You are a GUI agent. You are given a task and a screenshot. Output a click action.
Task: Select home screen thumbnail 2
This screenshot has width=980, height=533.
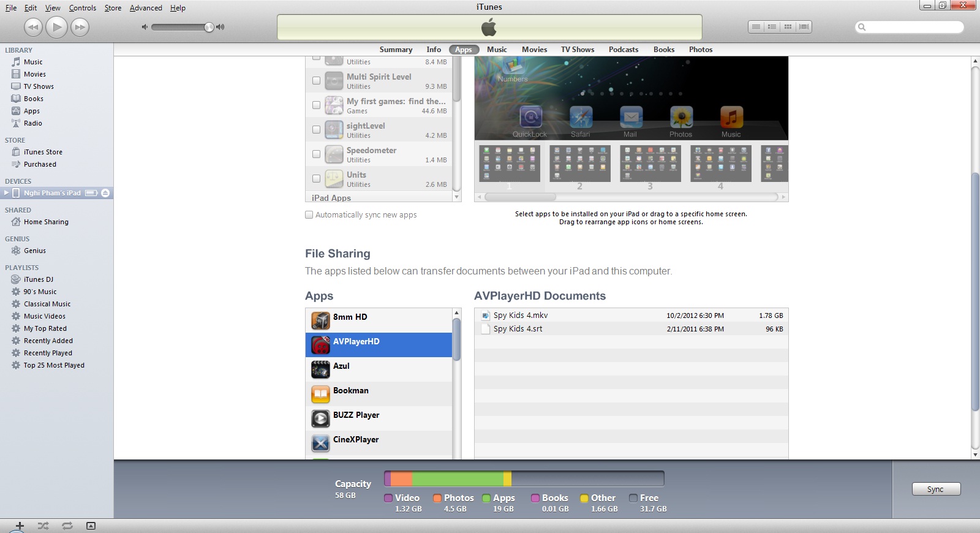[580, 164]
